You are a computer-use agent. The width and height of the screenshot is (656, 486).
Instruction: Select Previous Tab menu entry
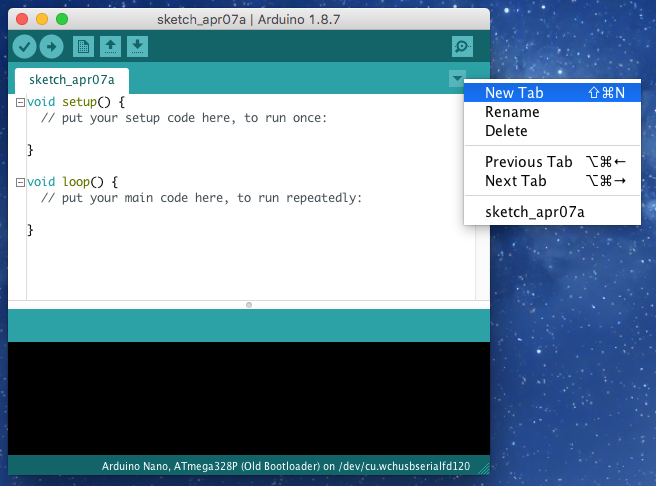tap(552, 161)
